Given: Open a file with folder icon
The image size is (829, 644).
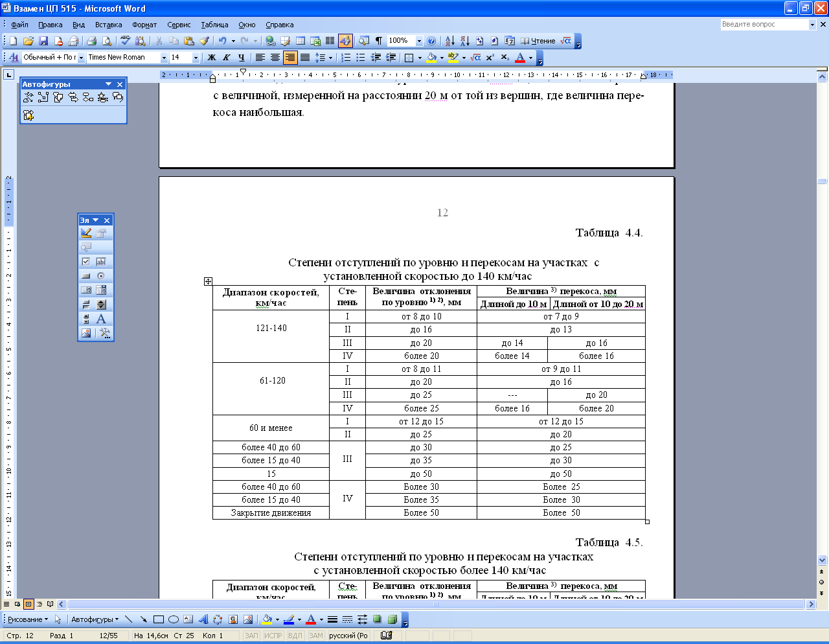Looking at the screenshot, I should click(28, 41).
